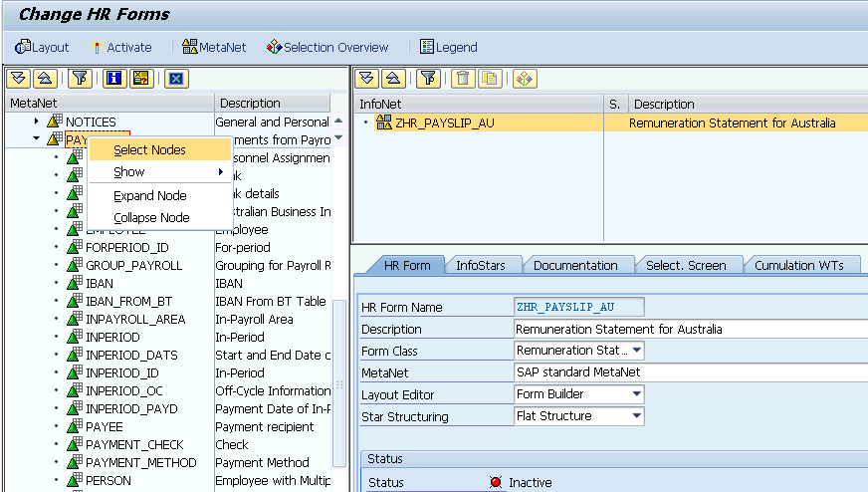Close the MetaNet panel with X icon

175,79
